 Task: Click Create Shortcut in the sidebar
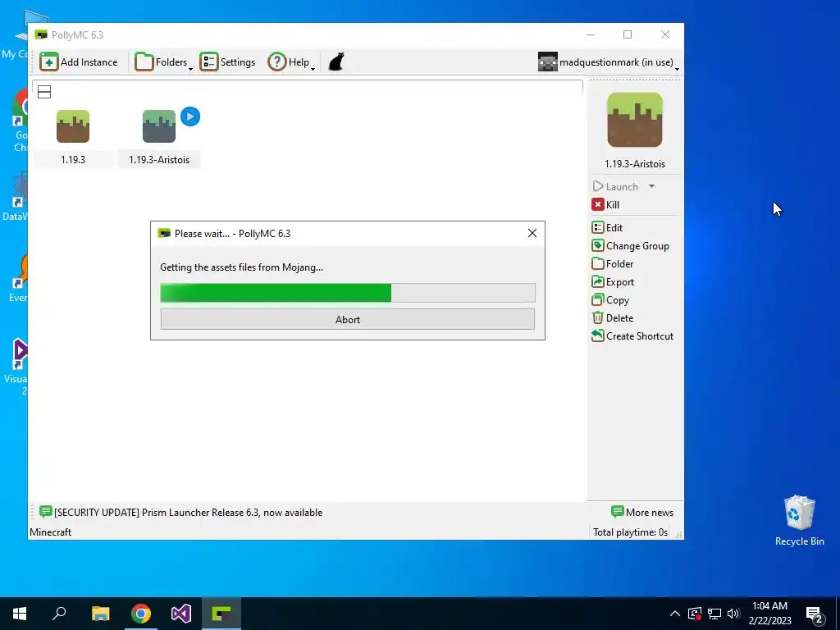[632, 336]
